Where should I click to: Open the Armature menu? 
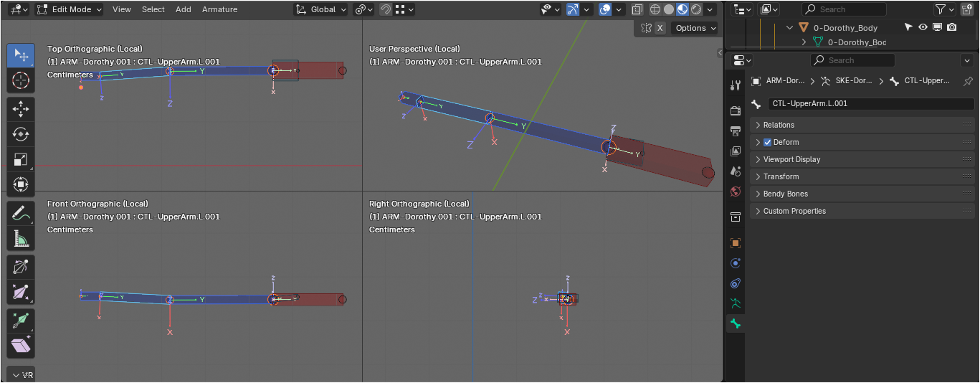pyautogui.click(x=219, y=9)
